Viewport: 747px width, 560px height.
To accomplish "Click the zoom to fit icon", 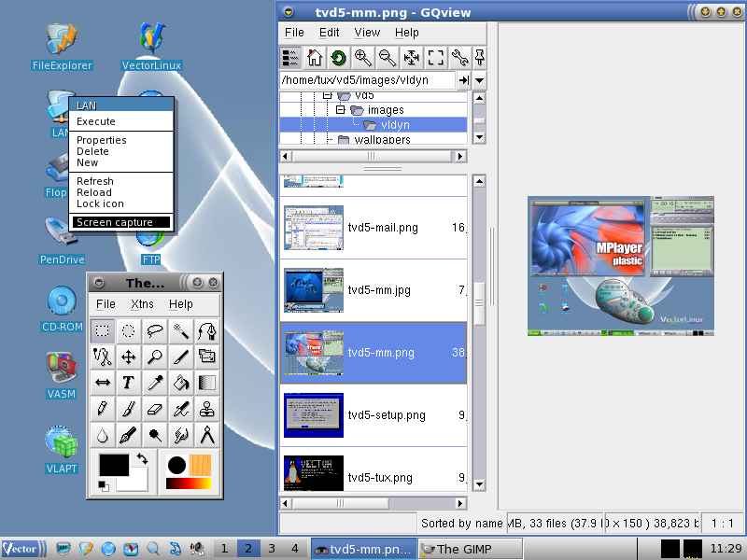I will coord(411,58).
